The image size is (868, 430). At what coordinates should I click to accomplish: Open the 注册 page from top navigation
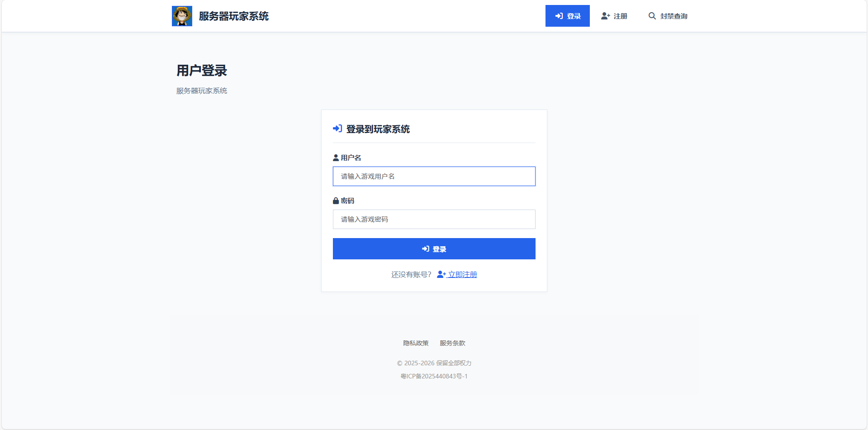620,16
